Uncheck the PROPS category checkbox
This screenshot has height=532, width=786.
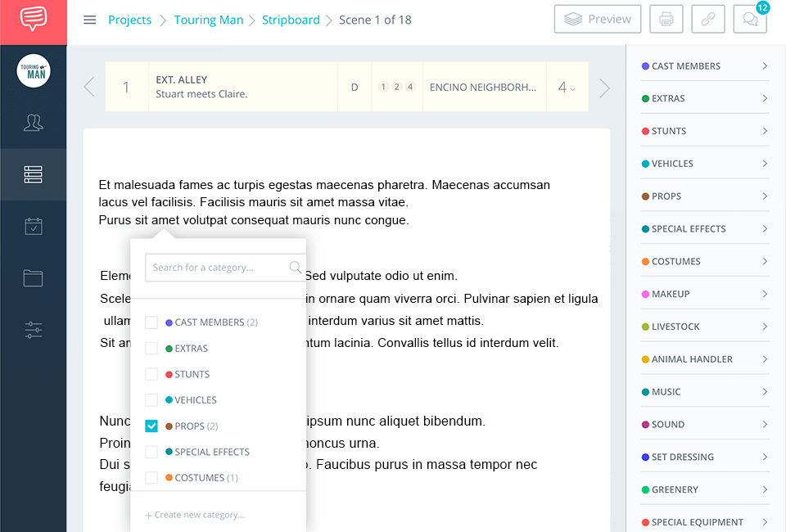pyautogui.click(x=151, y=426)
